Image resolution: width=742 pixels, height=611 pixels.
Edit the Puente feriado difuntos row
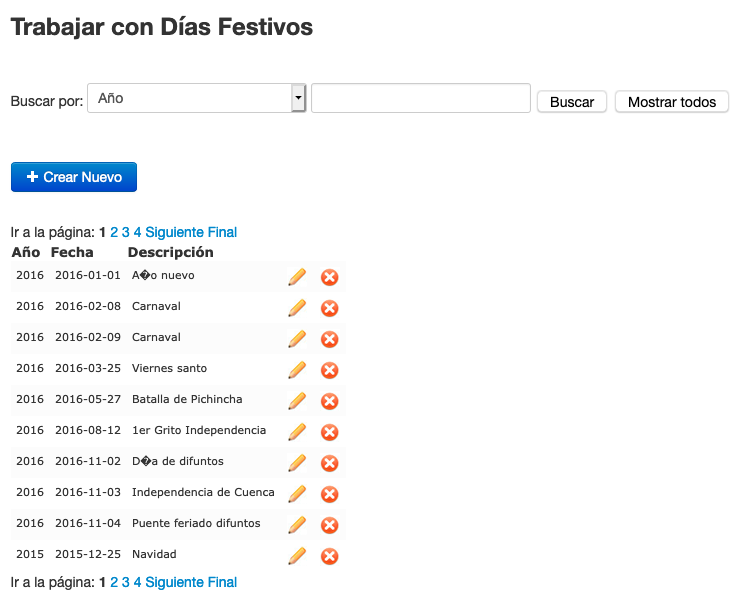297,525
